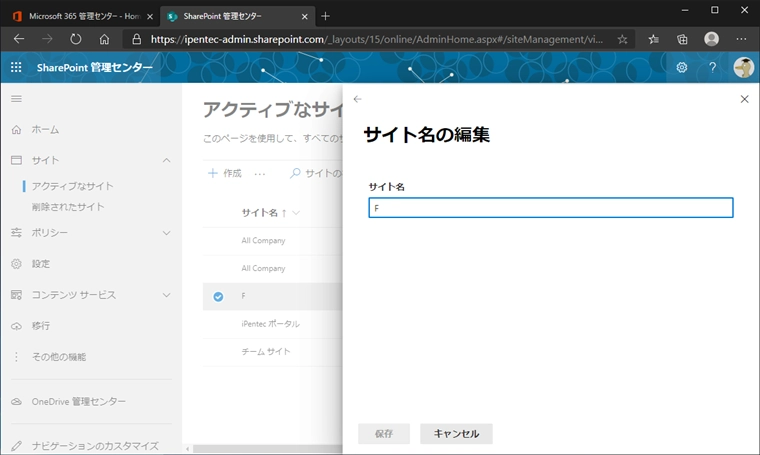Collapse the サイト section chevron
760x455 pixels.
click(x=166, y=160)
